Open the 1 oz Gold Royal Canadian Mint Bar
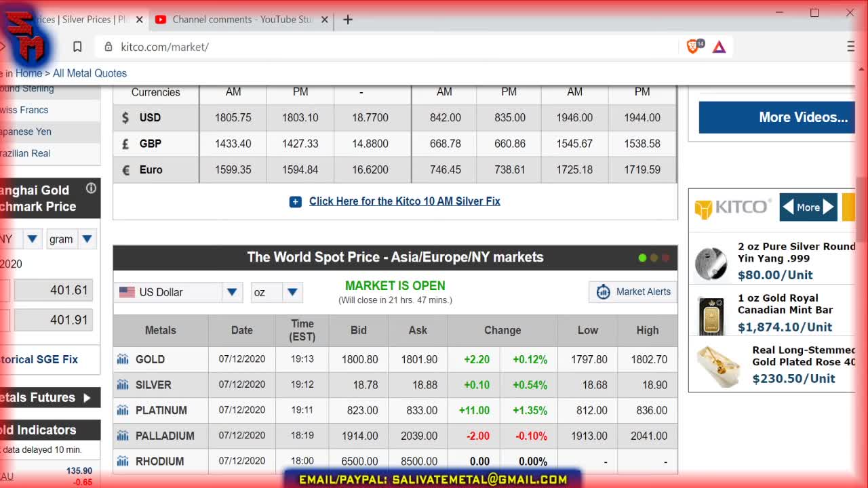This screenshot has width=868, height=488. (x=785, y=304)
